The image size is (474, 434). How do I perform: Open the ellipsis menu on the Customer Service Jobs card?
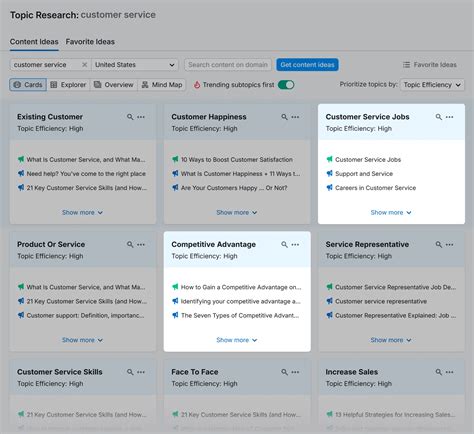pyautogui.click(x=450, y=117)
